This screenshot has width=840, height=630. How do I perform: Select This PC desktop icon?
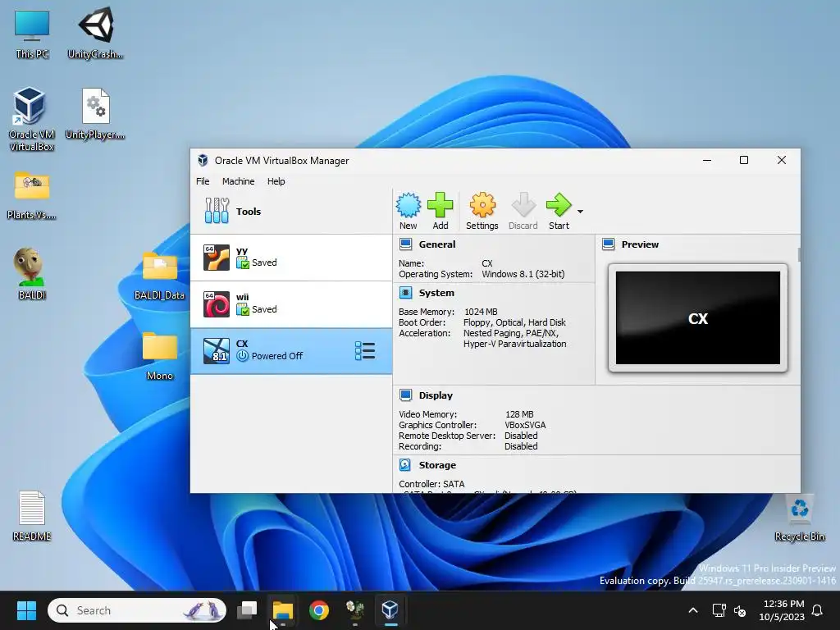[32, 34]
